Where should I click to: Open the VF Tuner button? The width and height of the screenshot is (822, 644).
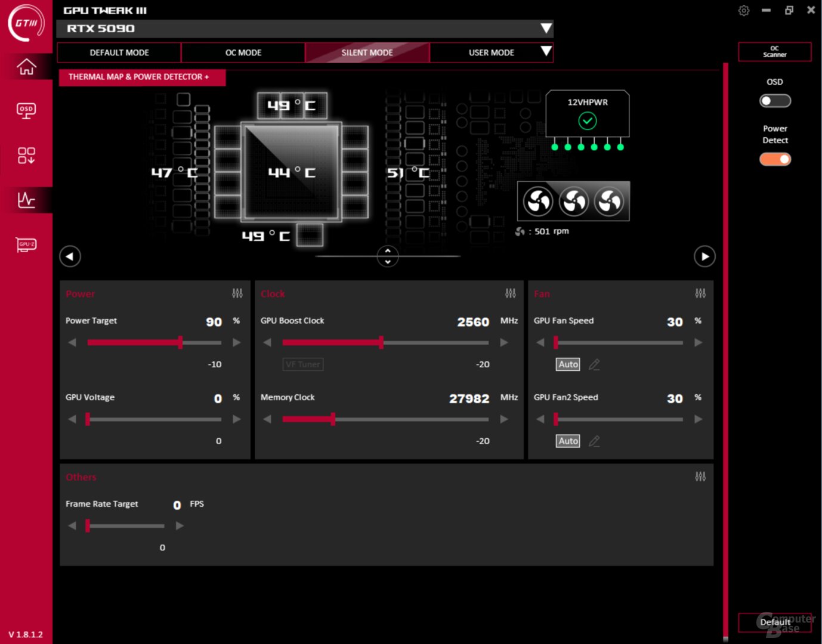click(303, 364)
